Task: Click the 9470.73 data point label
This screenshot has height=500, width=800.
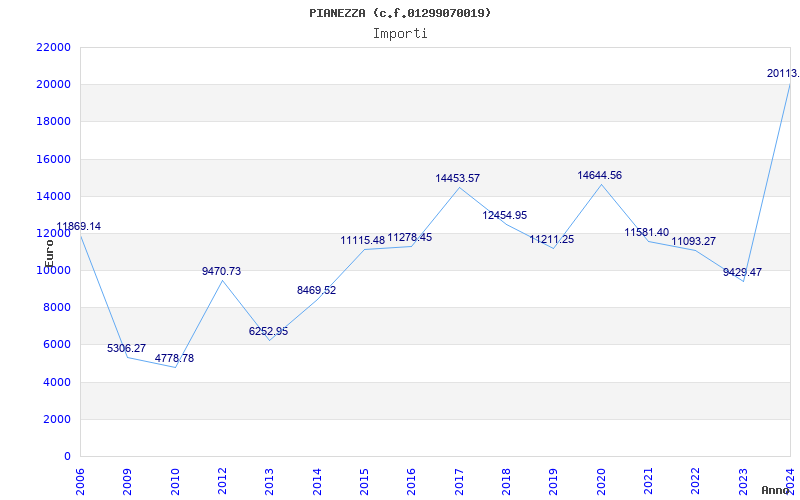Action: [x=221, y=272]
